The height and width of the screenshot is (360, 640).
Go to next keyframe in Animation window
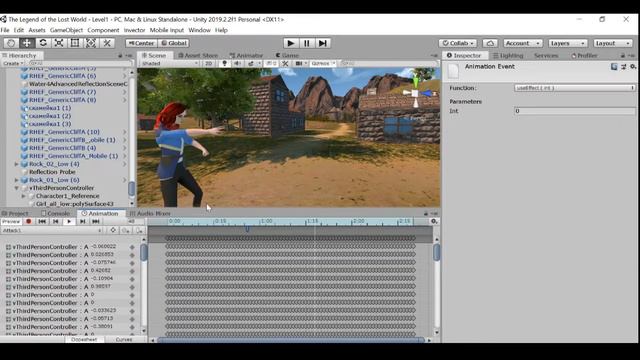(82, 221)
